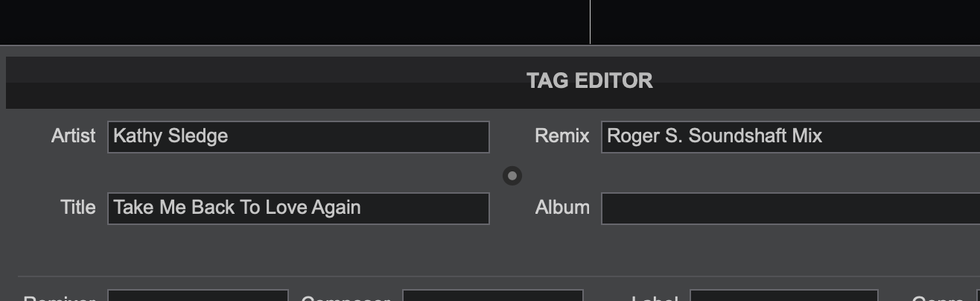Image resolution: width=980 pixels, height=301 pixels.
Task: Focus the Remix field showing Roger S. Soundshaft Mix
Action: point(791,137)
